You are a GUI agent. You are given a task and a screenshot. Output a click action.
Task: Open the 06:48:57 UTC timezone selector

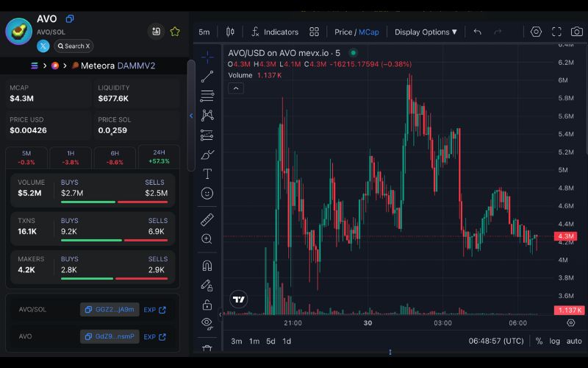tap(495, 341)
